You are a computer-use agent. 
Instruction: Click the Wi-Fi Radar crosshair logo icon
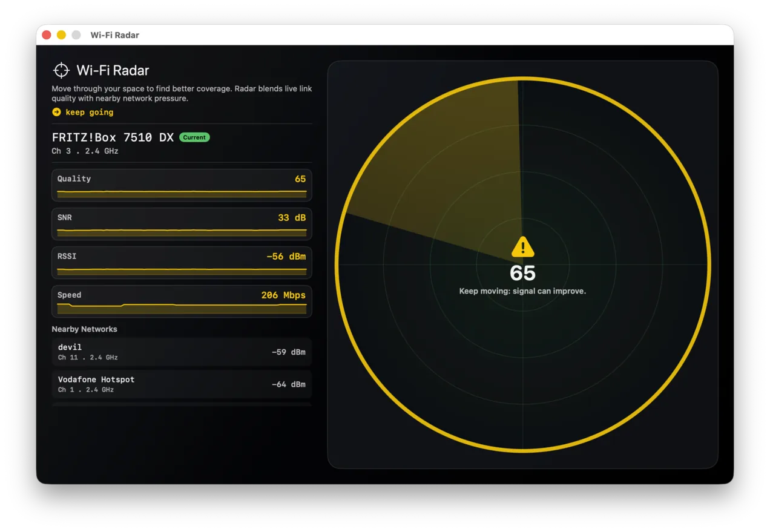click(x=61, y=70)
